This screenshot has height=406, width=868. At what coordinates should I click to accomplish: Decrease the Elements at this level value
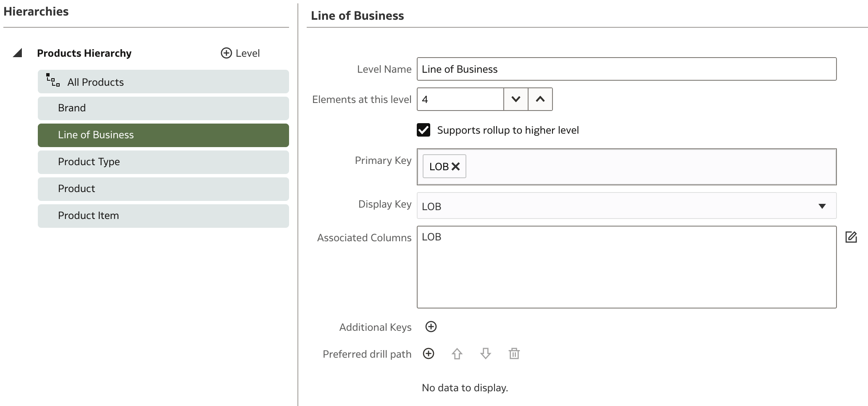[516, 99]
